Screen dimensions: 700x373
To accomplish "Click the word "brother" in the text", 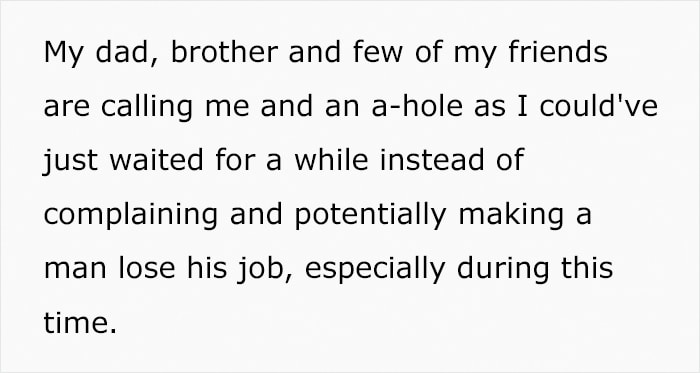I will (x=225, y=52).
